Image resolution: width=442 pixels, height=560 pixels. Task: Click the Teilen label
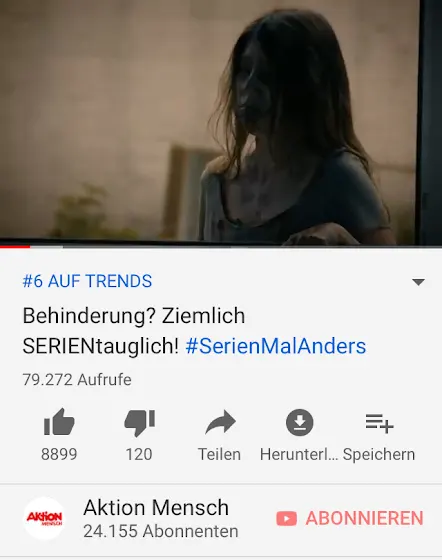click(x=219, y=454)
